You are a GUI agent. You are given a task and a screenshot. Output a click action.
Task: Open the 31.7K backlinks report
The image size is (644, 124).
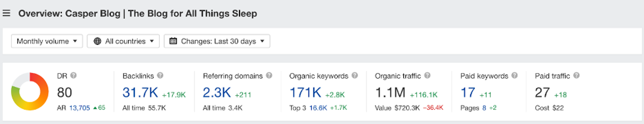coord(140,92)
